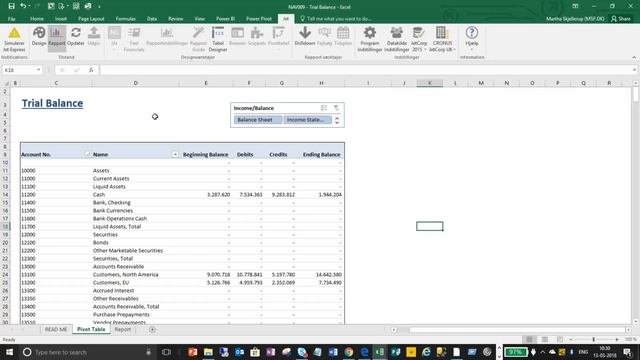
Task: Expand the Name Box dropdown arrow
Action: 38,70
